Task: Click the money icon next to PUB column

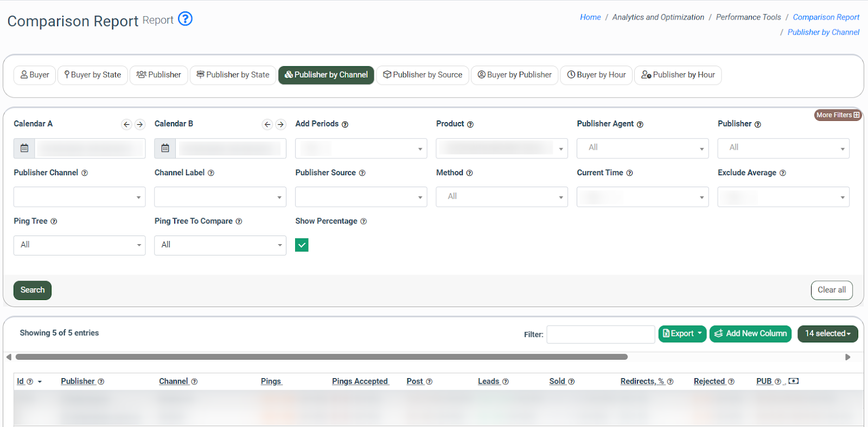Action: point(793,381)
